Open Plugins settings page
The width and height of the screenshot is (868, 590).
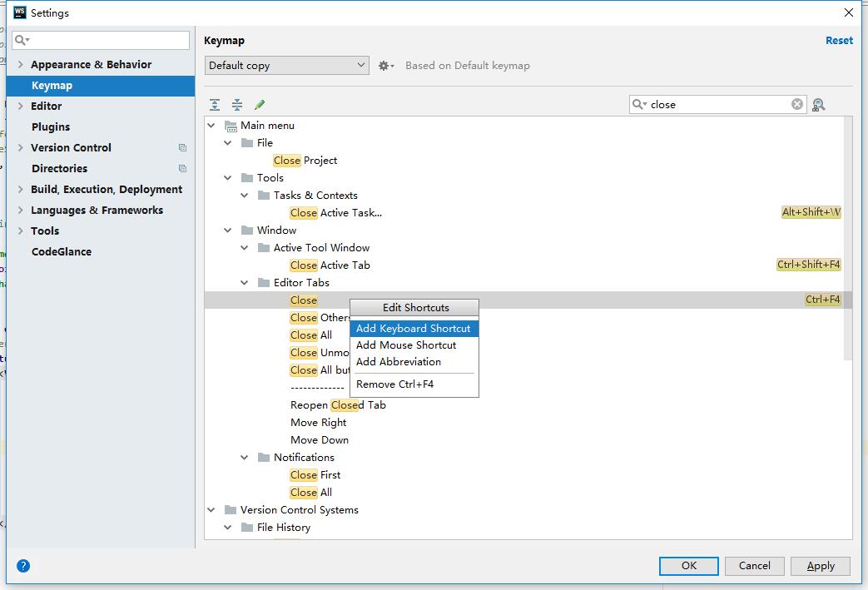tap(51, 126)
